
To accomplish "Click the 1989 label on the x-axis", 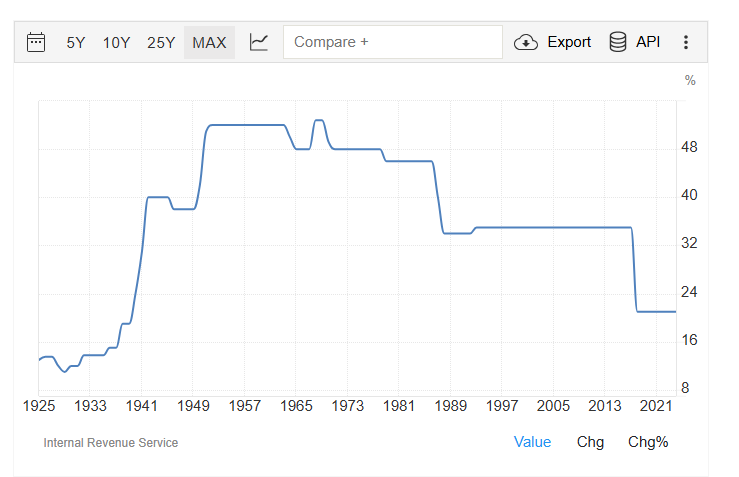I will (x=451, y=405).
